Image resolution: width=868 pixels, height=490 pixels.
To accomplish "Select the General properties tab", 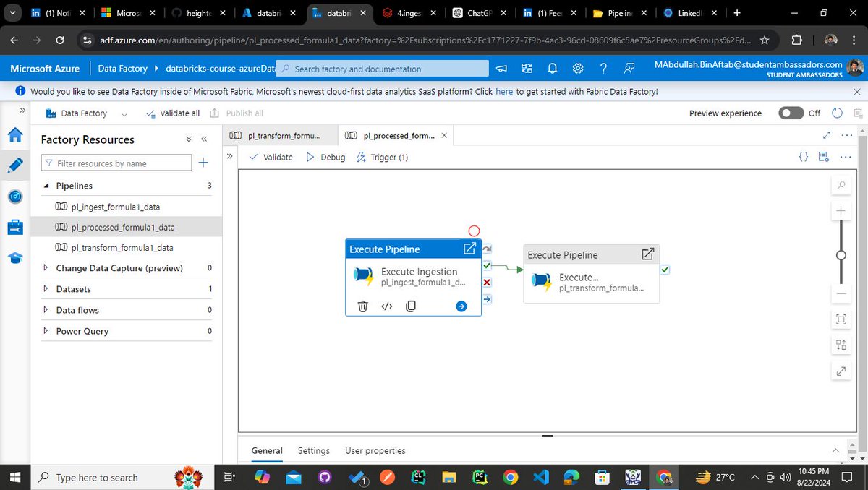I will (x=267, y=450).
